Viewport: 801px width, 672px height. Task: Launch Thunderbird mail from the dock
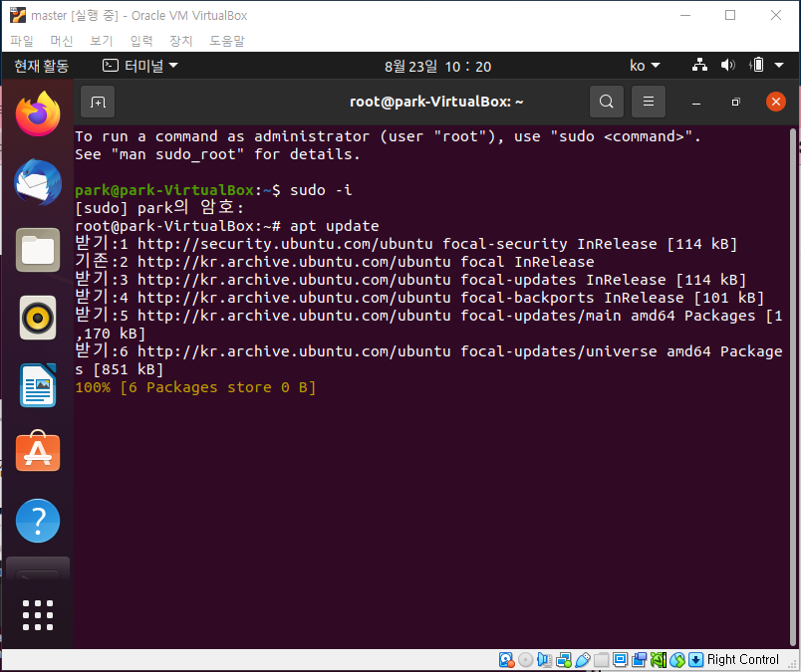coord(38,182)
